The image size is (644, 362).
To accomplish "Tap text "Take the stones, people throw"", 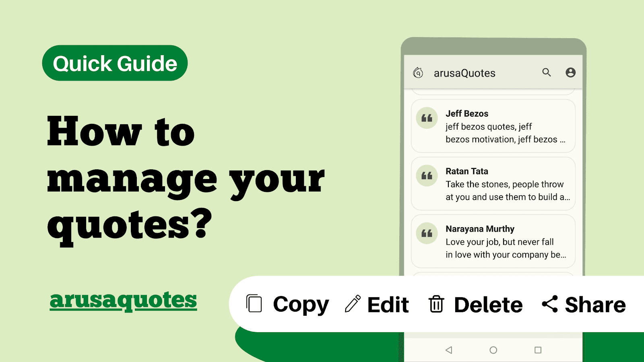I will (x=504, y=184).
